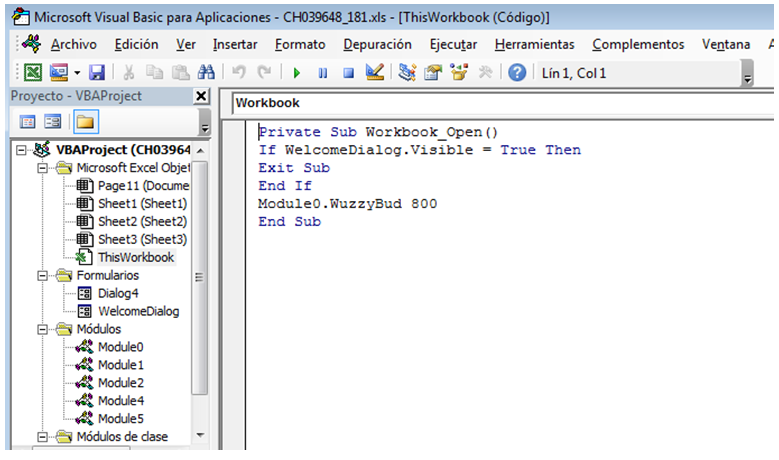Screen dimensions: 779x460
Task: Stop execution with the Reset square icon
Action: [349, 73]
